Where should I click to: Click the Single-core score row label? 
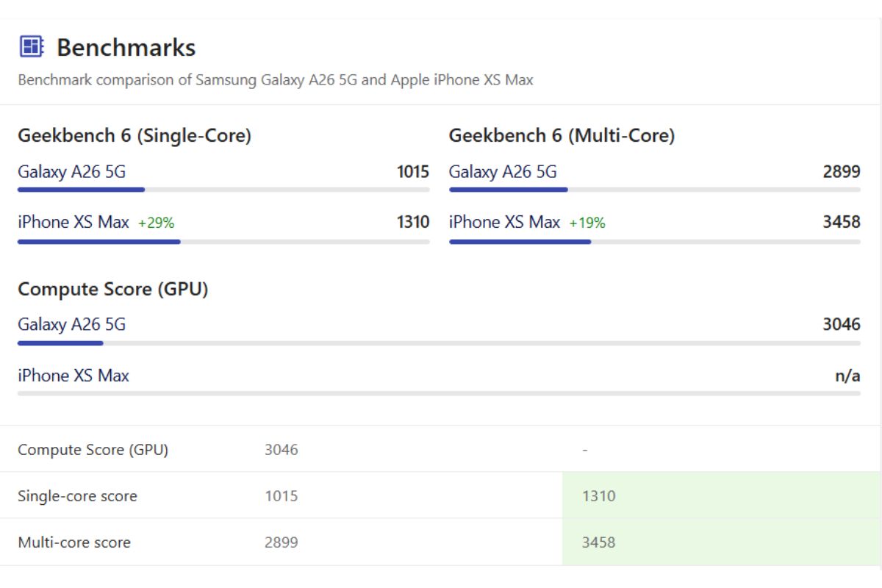(77, 496)
